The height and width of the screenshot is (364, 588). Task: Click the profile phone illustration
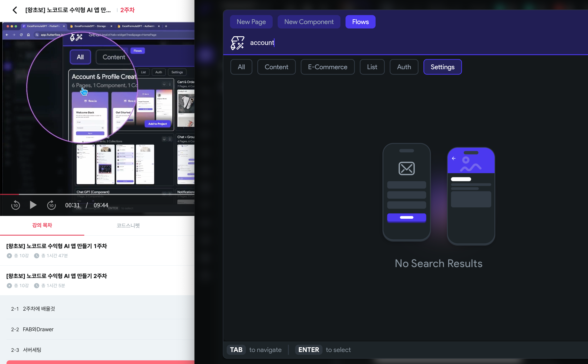(x=471, y=196)
